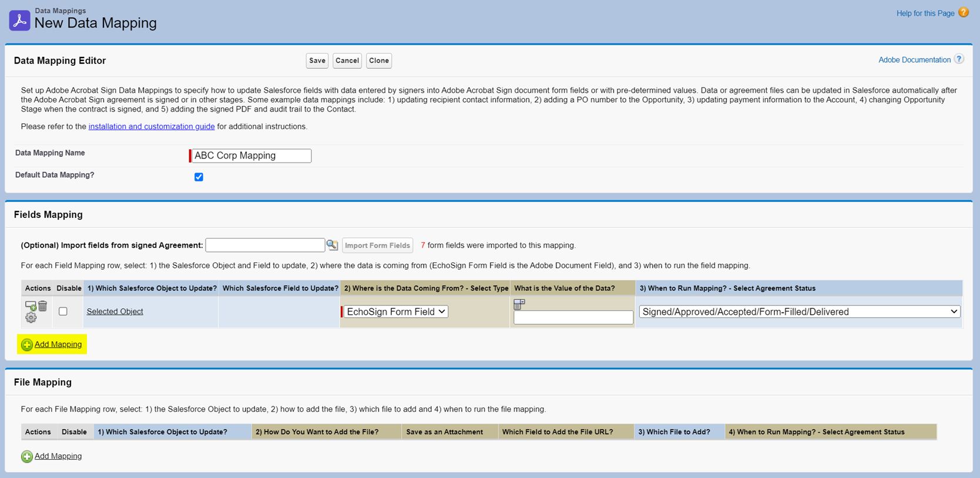The width and height of the screenshot is (980, 478).
Task: Click the Fields Mapping section heading
Action: (48, 214)
